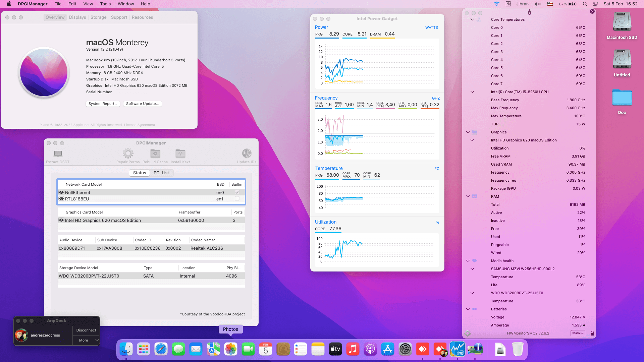
Task: Collapse the Graphics section in HWMonitor
Action: [468, 132]
